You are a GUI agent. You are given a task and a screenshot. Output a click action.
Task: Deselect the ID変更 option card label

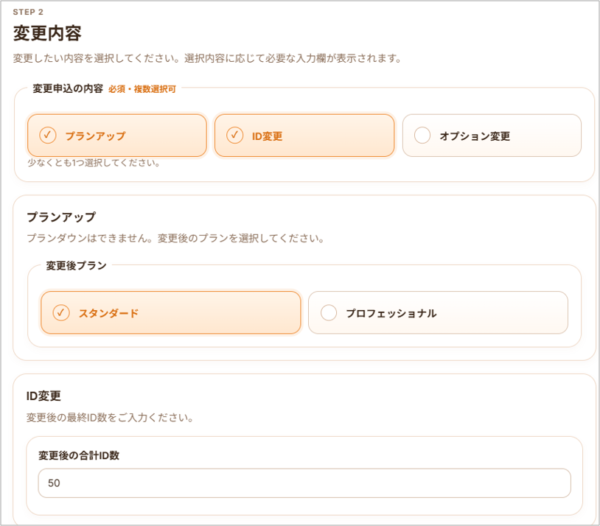(269, 135)
